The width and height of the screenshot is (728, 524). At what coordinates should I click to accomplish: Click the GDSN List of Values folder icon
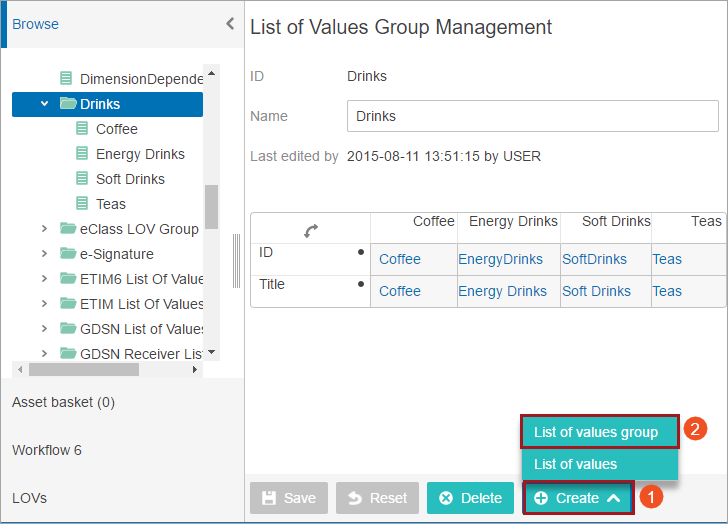68,329
